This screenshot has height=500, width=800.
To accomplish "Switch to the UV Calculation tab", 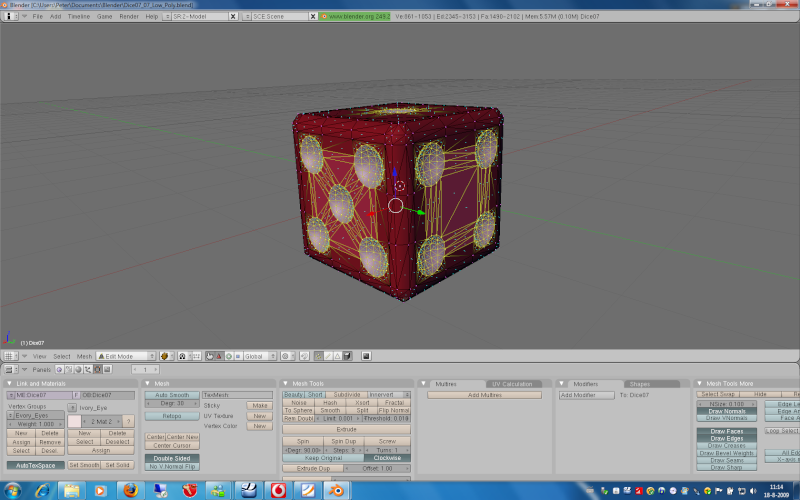I will tap(512, 384).
